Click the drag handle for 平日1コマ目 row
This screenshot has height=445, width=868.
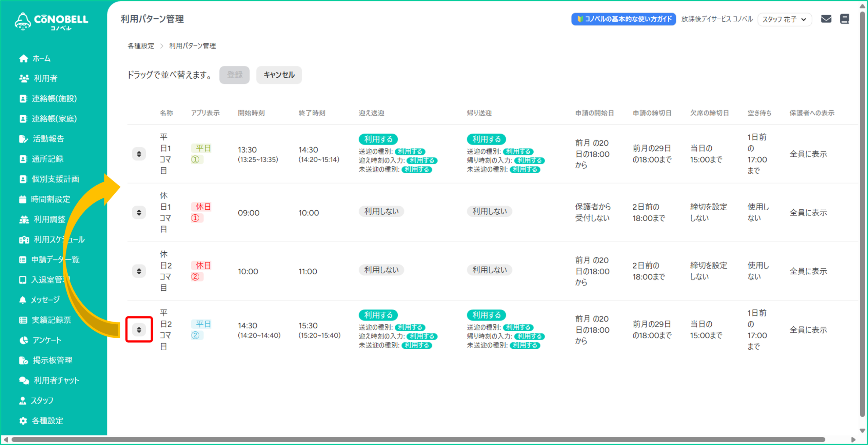[x=139, y=154]
